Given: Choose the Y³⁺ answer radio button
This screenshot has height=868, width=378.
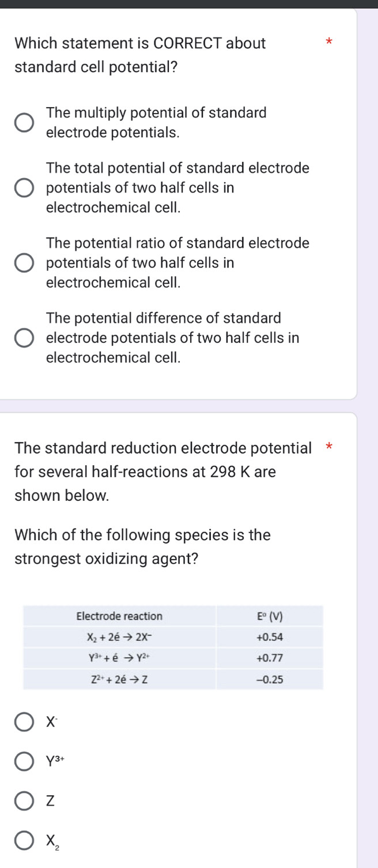Looking at the screenshot, I should [24, 761].
